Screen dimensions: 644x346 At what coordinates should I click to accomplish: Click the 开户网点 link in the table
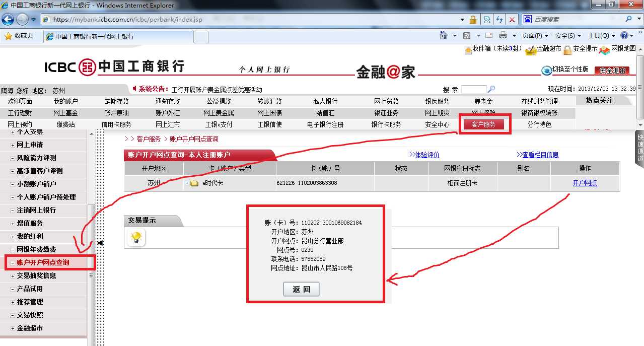point(585,183)
